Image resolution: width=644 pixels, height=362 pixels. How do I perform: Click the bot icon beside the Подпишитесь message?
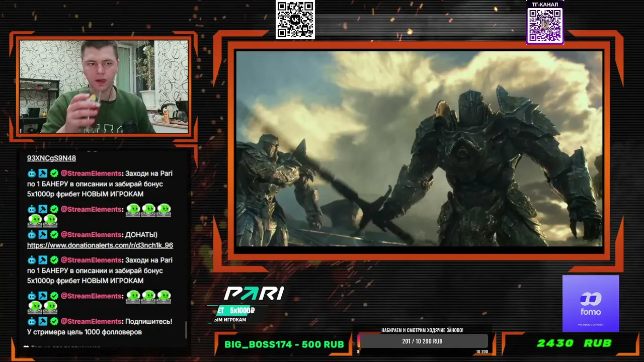point(32,321)
